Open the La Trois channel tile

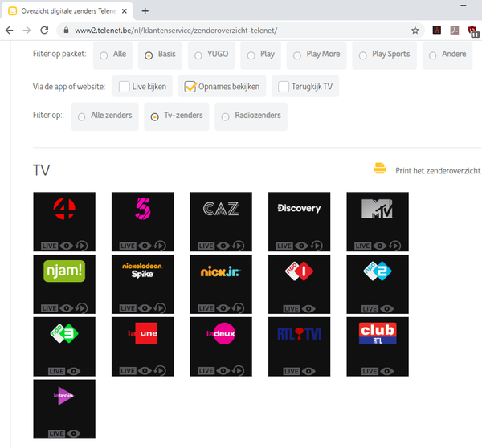[x=64, y=409]
